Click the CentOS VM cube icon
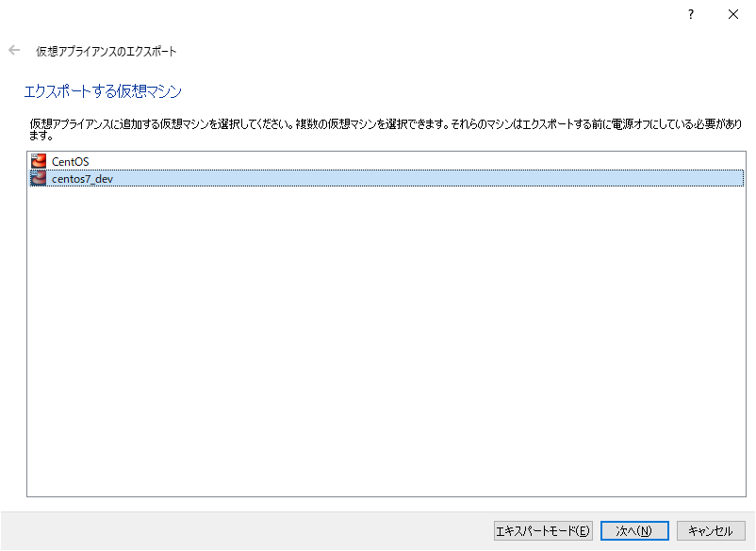The width and height of the screenshot is (756, 551). 38,161
